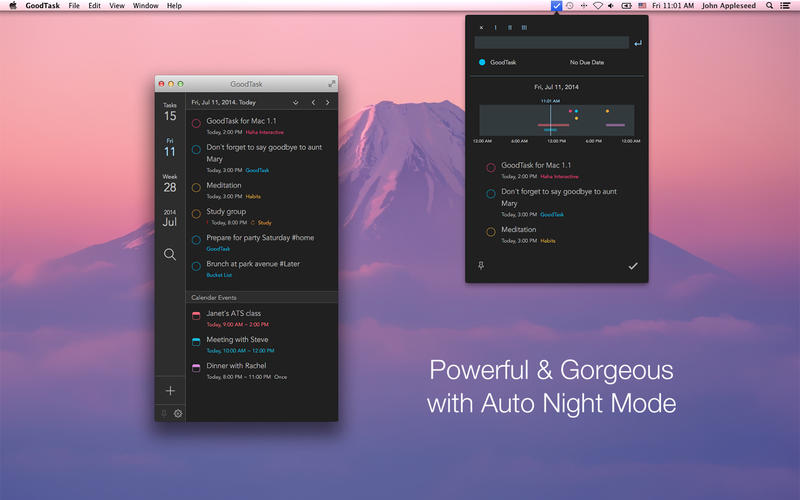Go to previous day with left chevron
This screenshot has width=800, height=500.
[x=313, y=103]
